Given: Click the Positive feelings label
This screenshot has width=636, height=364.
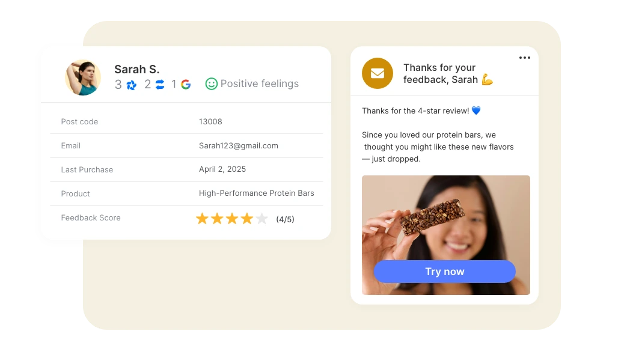Looking at the screenshot, I should click(x=260, y=84).
